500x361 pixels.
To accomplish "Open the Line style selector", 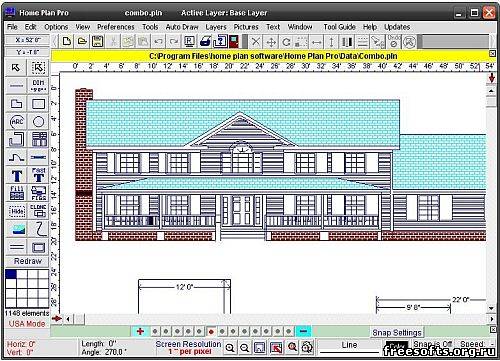I will point(349,347).
